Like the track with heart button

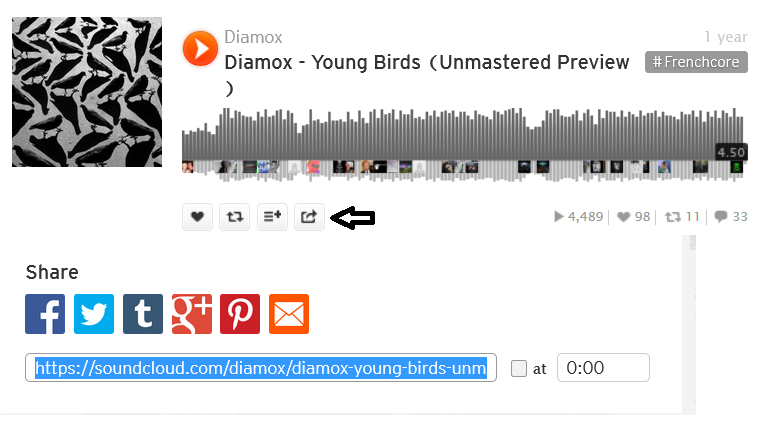197,217
